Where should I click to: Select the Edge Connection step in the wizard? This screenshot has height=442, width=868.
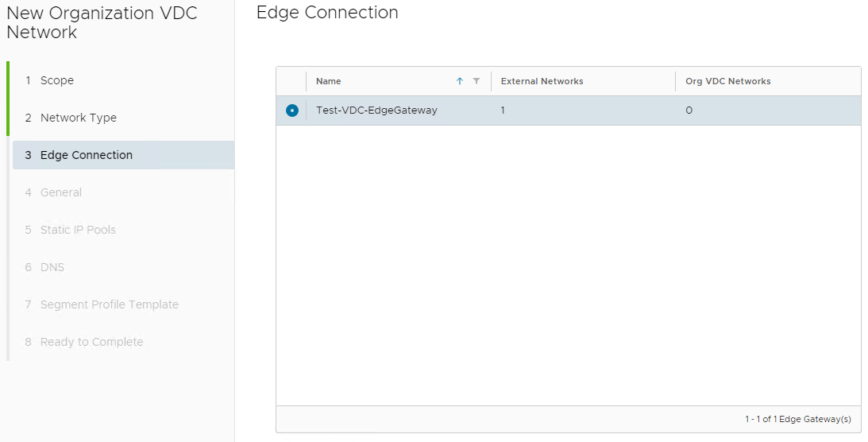87,155
